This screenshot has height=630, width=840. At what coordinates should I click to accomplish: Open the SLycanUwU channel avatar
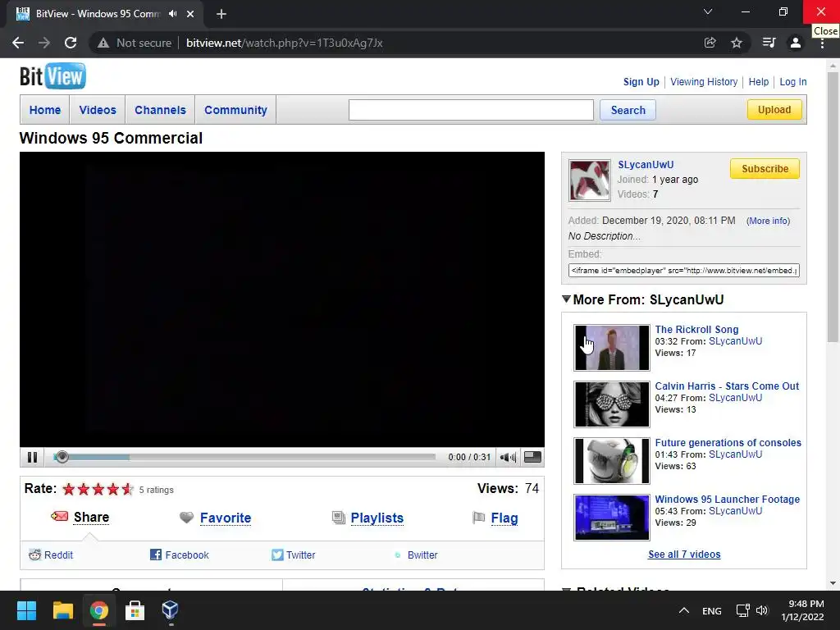click(589, 180)
